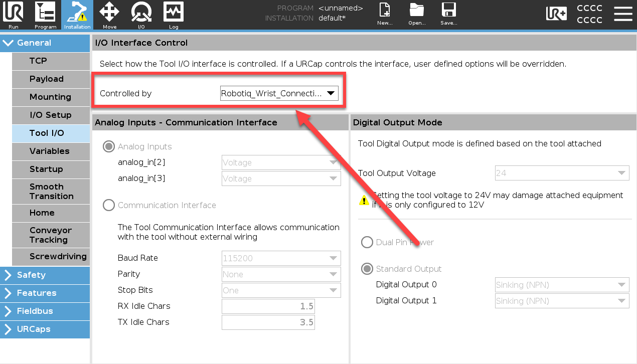Screen dimensions: 637x364
Task: Open the Payload settings
Action: tap(51, 79)
